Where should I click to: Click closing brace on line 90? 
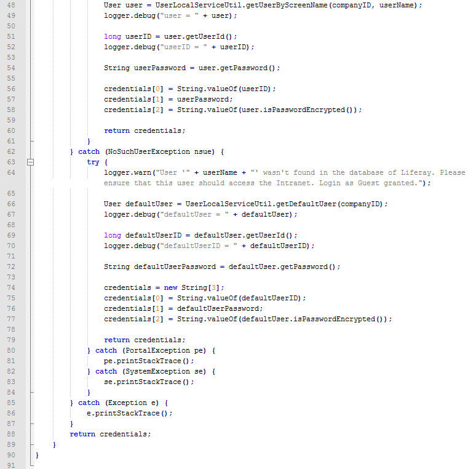tap(37, 455)
